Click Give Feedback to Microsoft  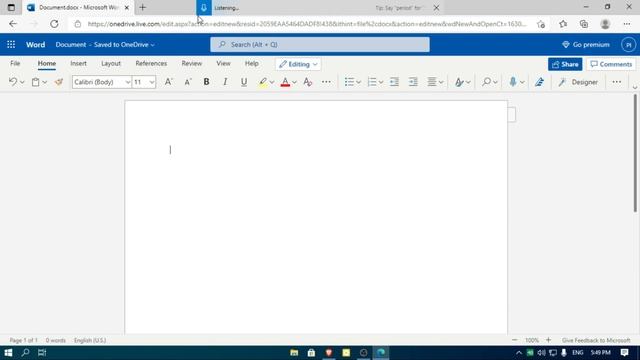click(x=596, y=340)
